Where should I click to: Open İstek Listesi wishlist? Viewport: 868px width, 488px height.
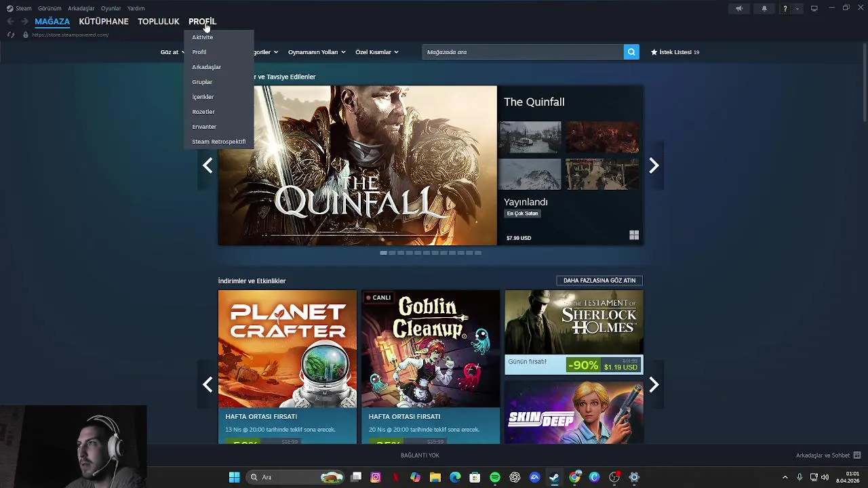(675, 52)
